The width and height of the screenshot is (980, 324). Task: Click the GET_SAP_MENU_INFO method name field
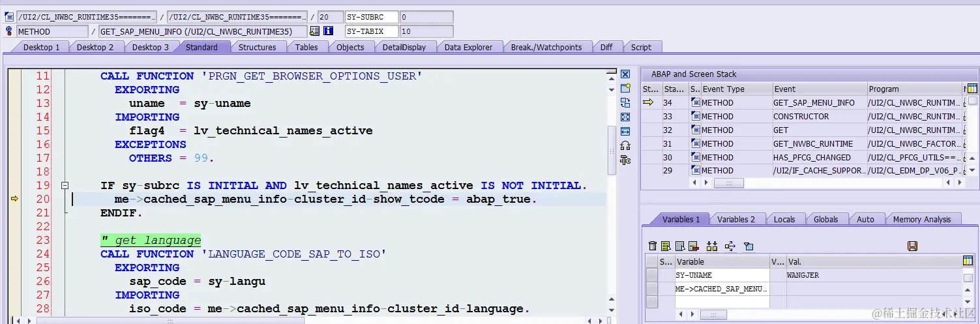coord(202,31)
